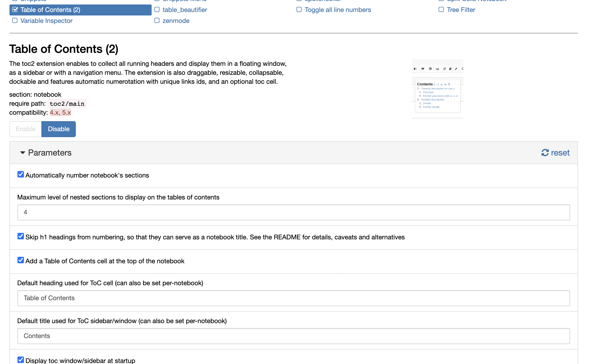This screenshot has width=603, height=364.
Task: Click the reset refresh icon
Action: [x=545, y=153]
